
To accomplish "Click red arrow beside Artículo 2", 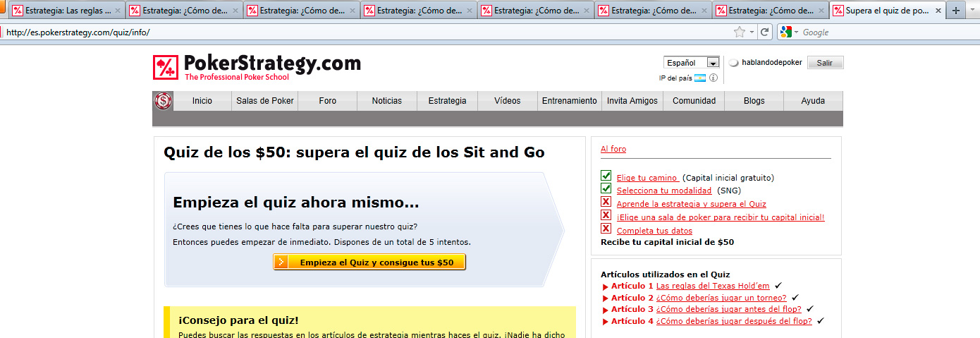I will click(x=605, y=298).
